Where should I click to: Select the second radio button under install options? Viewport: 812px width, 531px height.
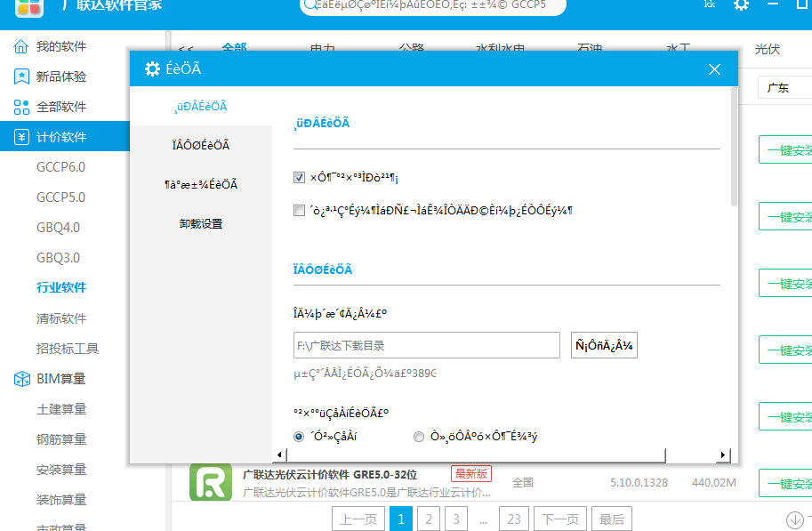418,437
